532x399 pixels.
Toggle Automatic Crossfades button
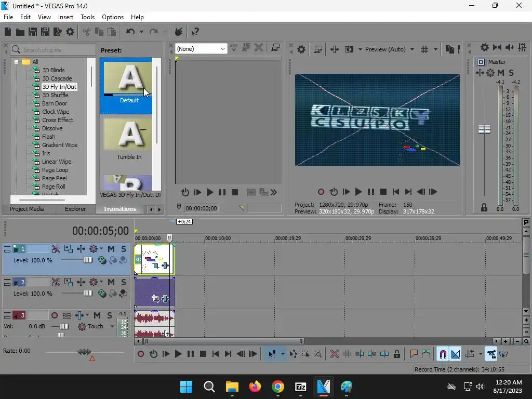456,354
